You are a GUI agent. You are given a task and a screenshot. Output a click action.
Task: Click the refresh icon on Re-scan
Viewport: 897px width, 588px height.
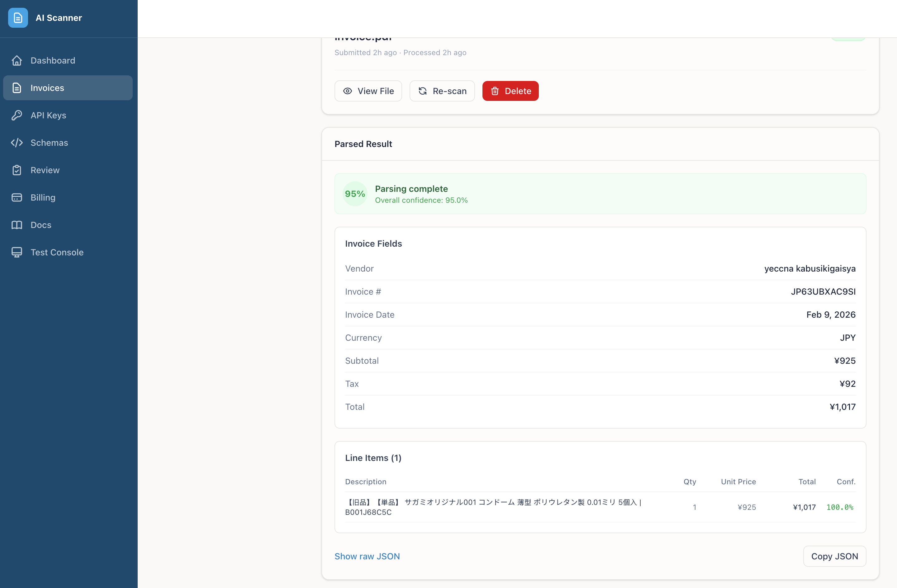[x=423, y=91]
